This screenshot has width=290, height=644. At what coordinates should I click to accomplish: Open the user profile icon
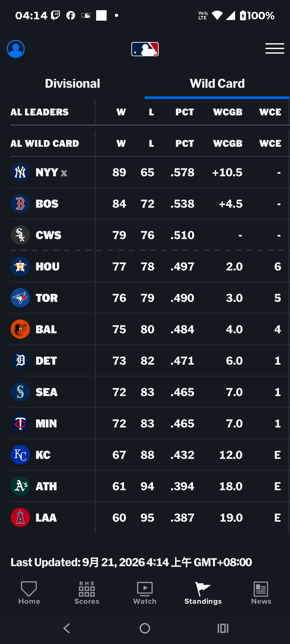tap(16, 49)
